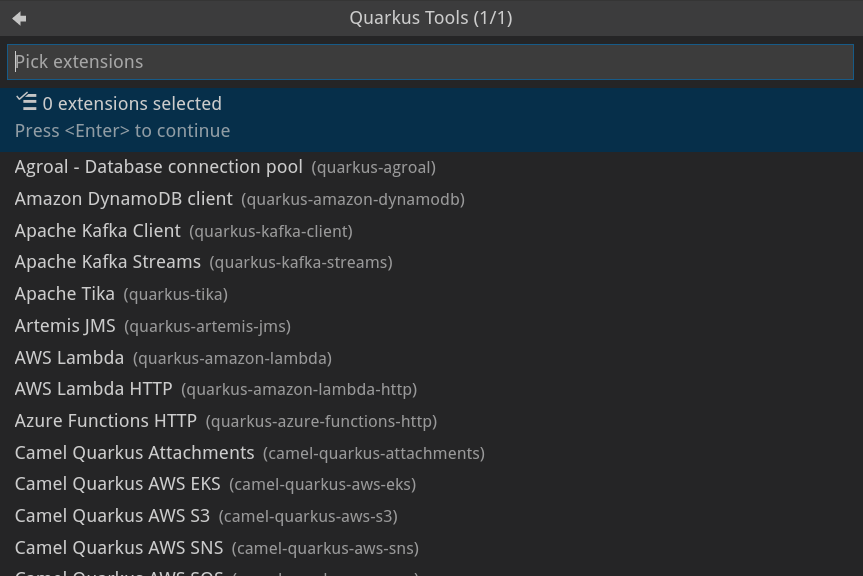This screenshot has height=576, width=863.
Task: Select the AWS Lambda extension
Action: click(70, 358)
